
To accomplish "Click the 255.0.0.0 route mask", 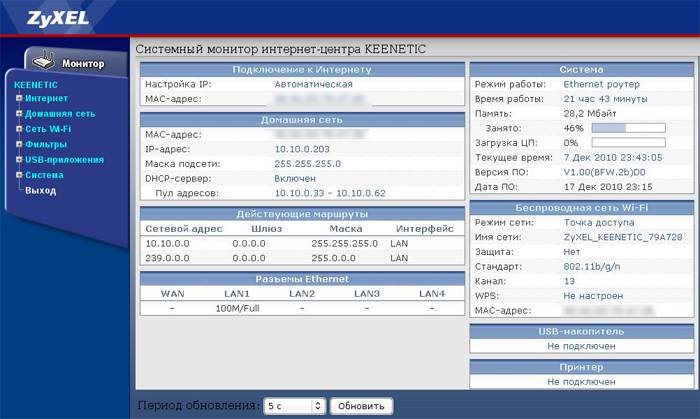I will [x=333, y=258].
